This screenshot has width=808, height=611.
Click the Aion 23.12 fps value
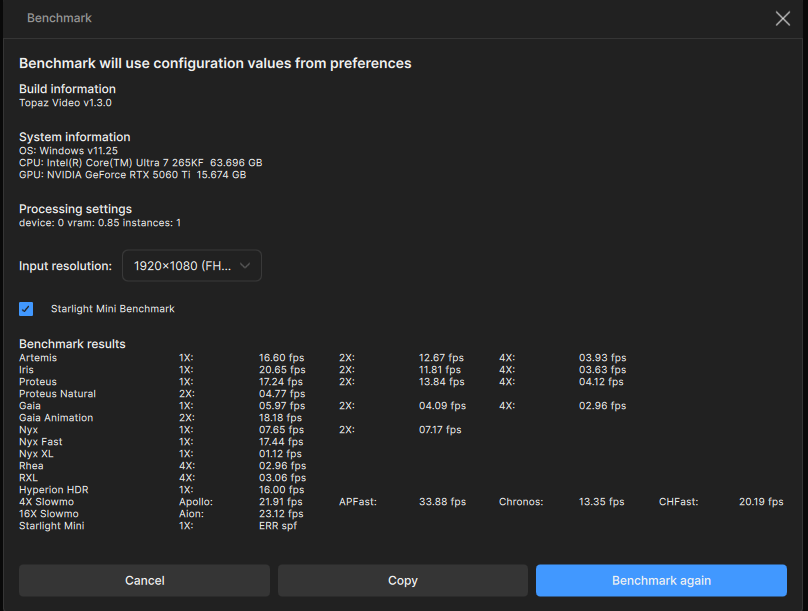tap(281, 514)
